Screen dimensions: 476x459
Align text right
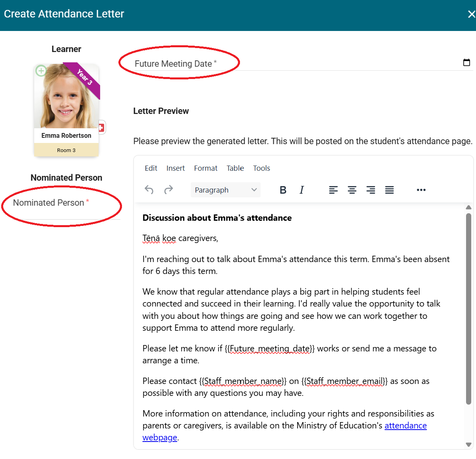coord(371,190)
